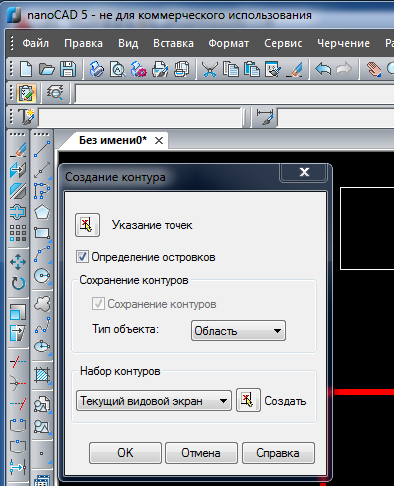Image resolution: width=394 pixels, height=486 pixels.
Task: Click the Create boundary set icon
Action: (248, 400)
